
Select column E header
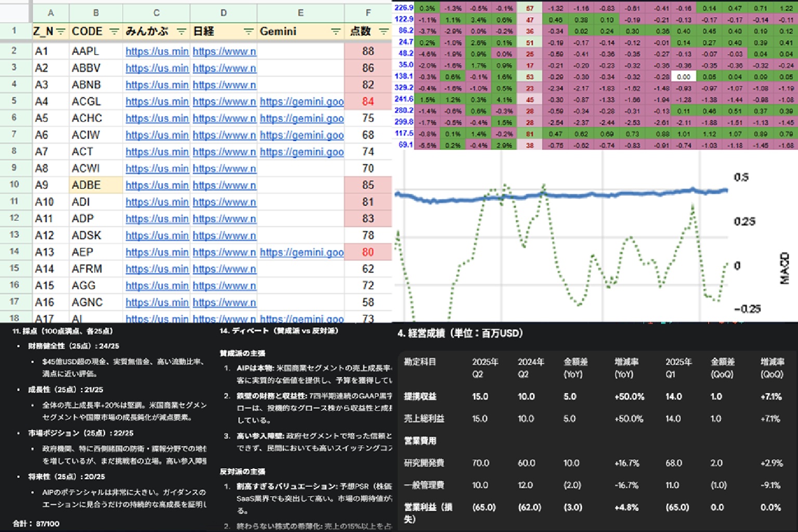[x=300, y=13]
